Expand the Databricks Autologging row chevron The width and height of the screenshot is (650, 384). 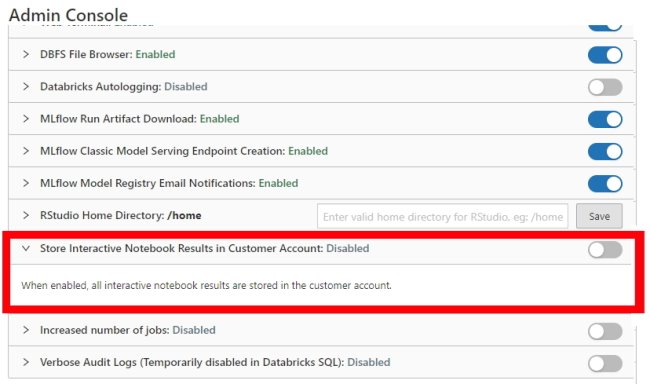(x=26, y=87)
